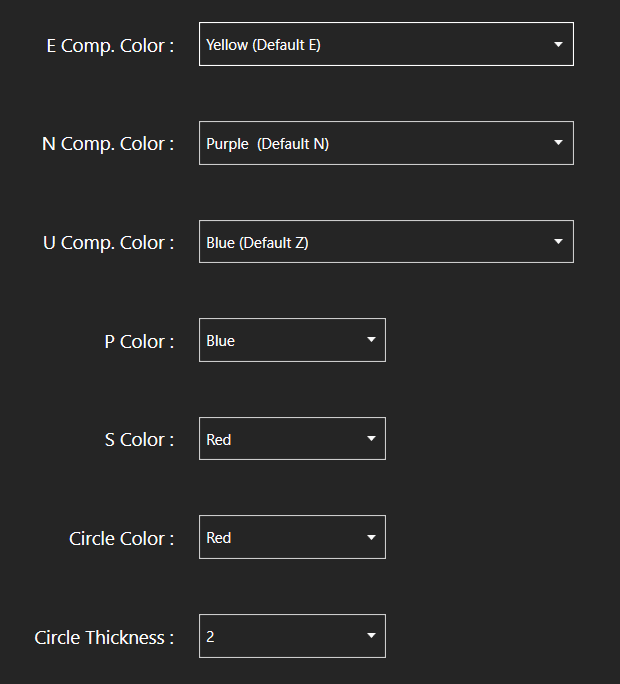This screenshot has width=620, height=684.
Task: Open the P Color dropdown
Action: [x=292, y=340]
